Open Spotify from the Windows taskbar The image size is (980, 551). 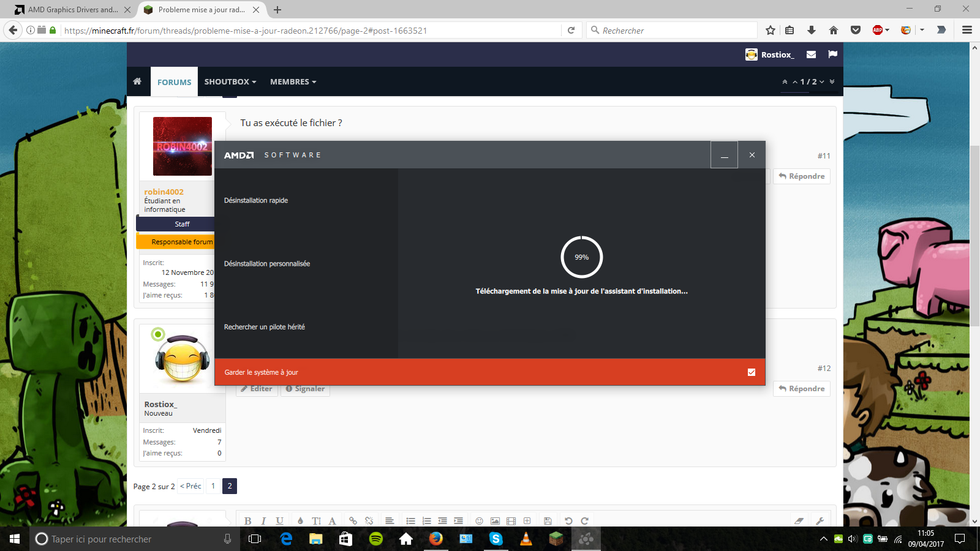point(376,539)
